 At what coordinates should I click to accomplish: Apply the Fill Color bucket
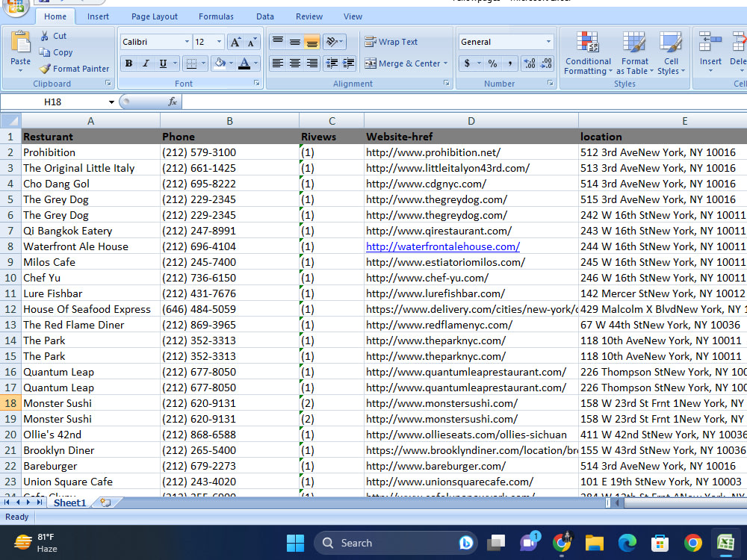(x=220, y=63)
